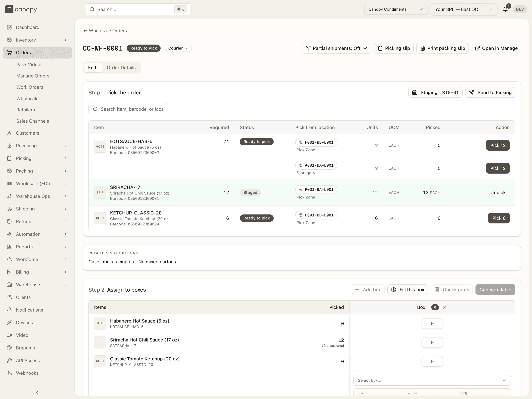Click the Clients people icon
The image size is (532, 399).
[x=9, y=297]
